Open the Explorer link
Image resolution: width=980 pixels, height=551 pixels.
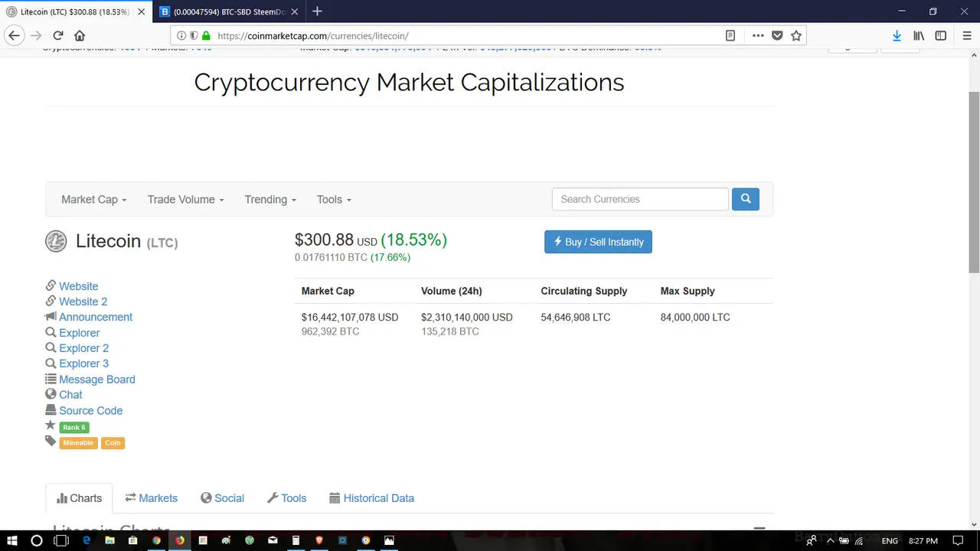click(x=79, y=333)
